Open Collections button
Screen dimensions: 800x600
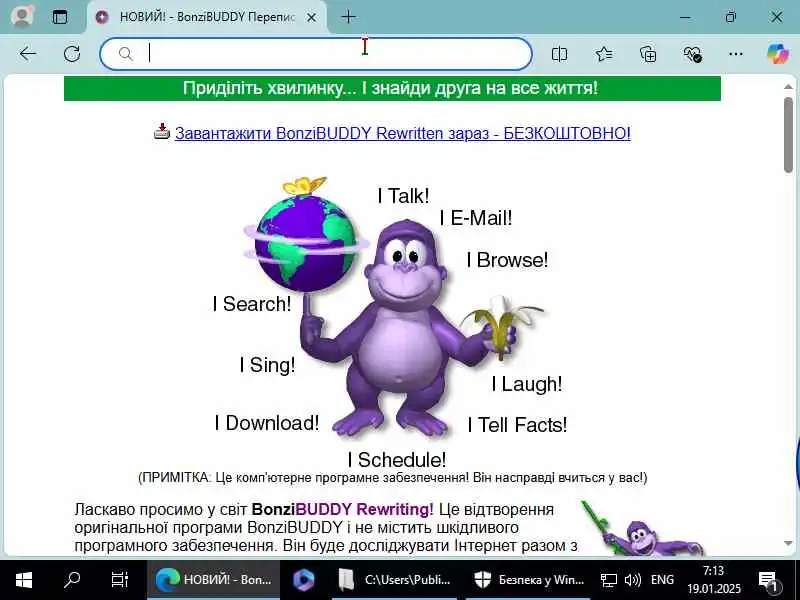coord(648,54)
